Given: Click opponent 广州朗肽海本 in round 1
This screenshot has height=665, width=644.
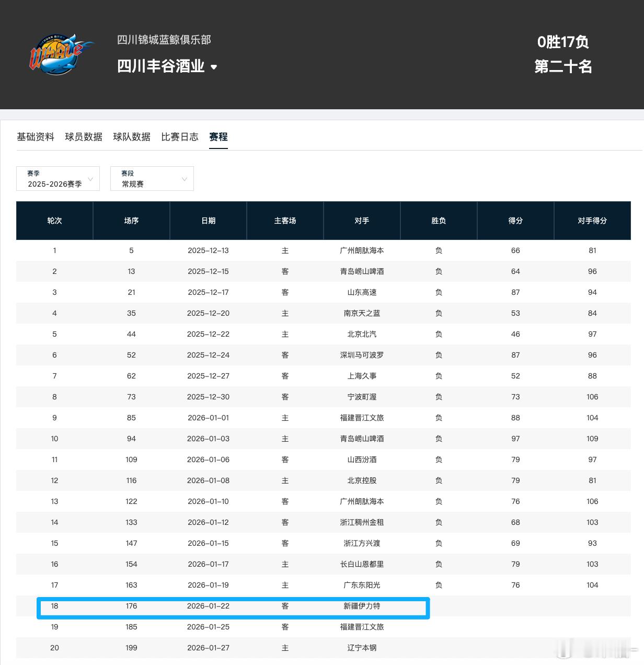Looking at the screenshot, I should (362, 250).
